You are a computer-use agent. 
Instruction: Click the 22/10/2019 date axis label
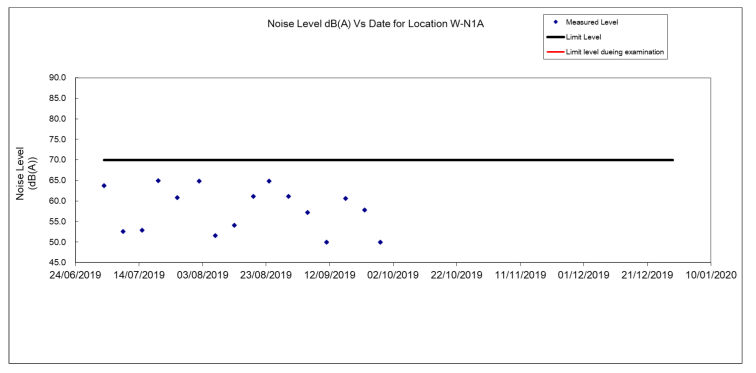pyautogui.click(x=456, y=275)
